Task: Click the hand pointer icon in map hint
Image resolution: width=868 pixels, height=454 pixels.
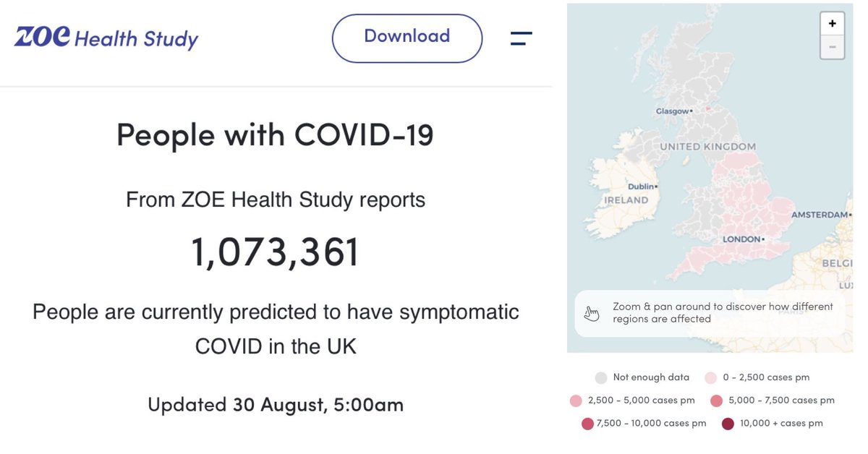Action: click(592, 313)
